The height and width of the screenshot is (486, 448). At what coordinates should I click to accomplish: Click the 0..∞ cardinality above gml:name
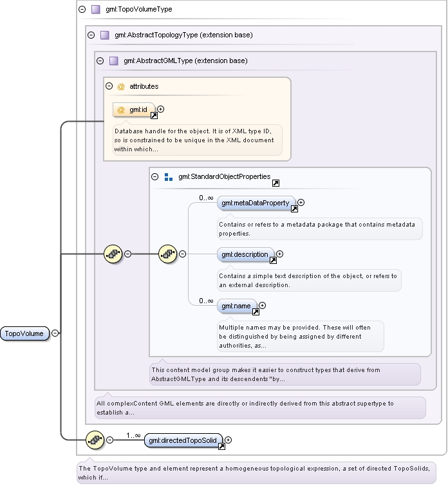click(x=206, y=301)
